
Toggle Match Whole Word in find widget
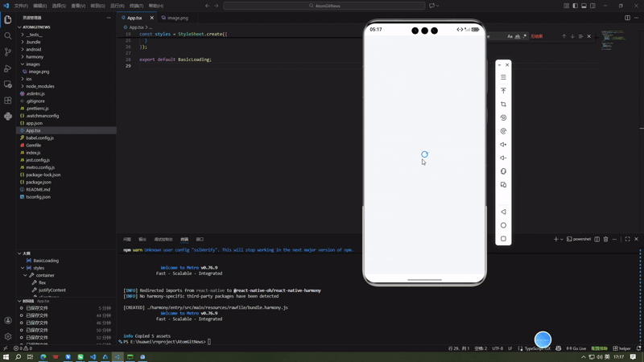518,36
